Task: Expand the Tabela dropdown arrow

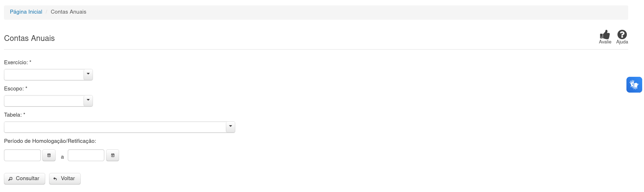Action: [231, 127]
